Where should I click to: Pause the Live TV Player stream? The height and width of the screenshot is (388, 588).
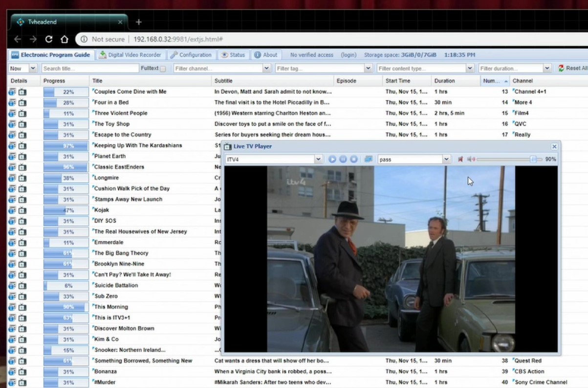tap(343, 160)
